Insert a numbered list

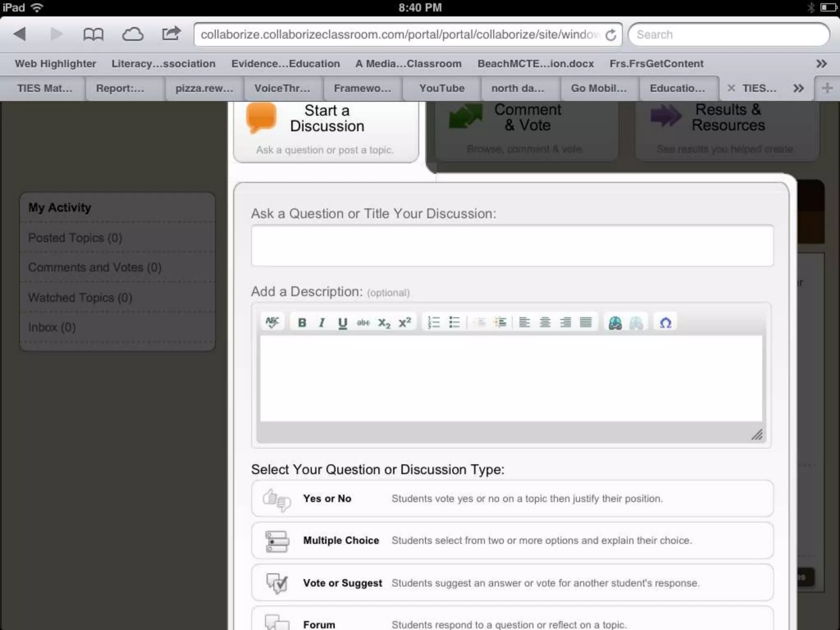(x=434, y=323)
